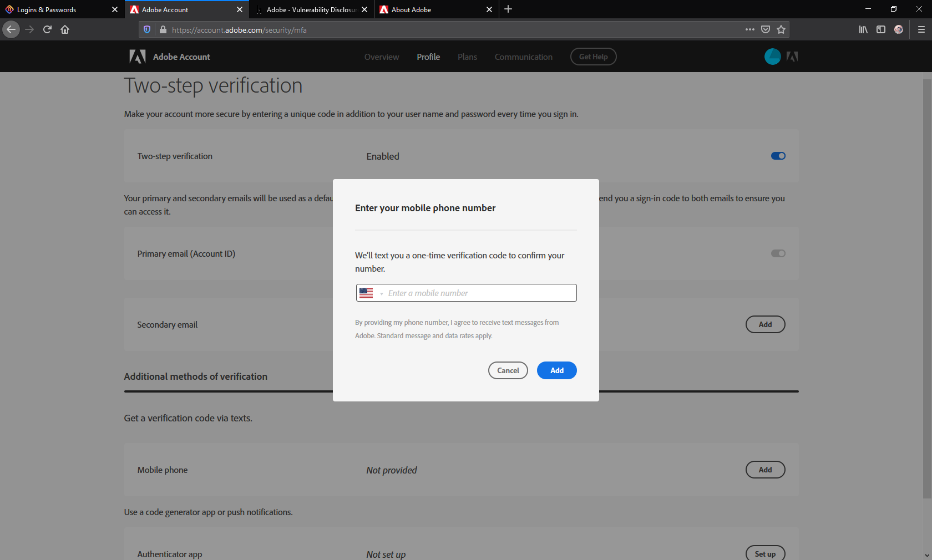The width and height of the screenshot is (932, 560).
Task: Minimize the browser window
Action: pyautogui.click(x=868, y=9)
